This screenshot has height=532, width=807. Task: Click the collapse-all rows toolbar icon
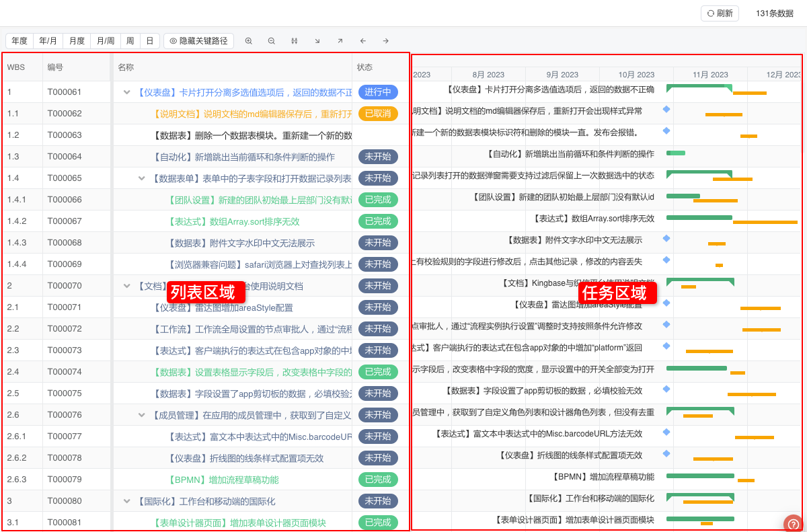coord(295,41)
